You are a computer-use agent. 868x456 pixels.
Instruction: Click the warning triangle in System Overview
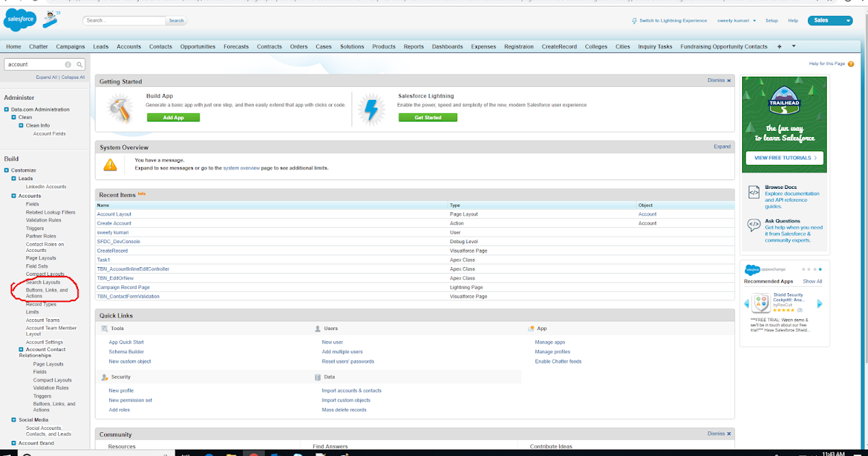[x=110, y=164]
